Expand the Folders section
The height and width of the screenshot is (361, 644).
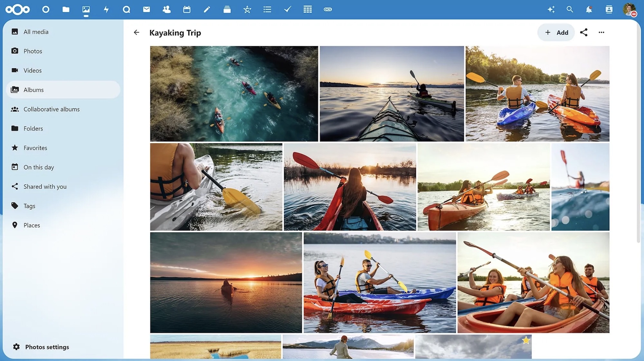pos(33,128)
